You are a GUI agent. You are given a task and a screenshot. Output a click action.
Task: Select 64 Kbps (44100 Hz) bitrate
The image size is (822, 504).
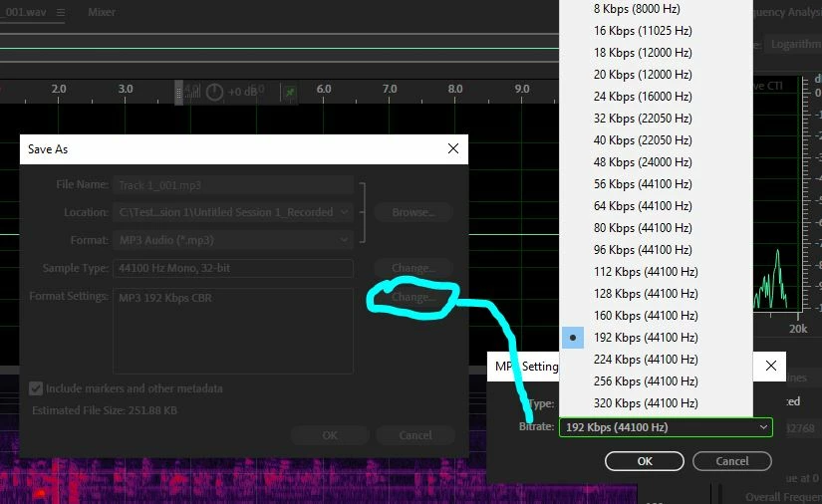[x=657, y=206]
